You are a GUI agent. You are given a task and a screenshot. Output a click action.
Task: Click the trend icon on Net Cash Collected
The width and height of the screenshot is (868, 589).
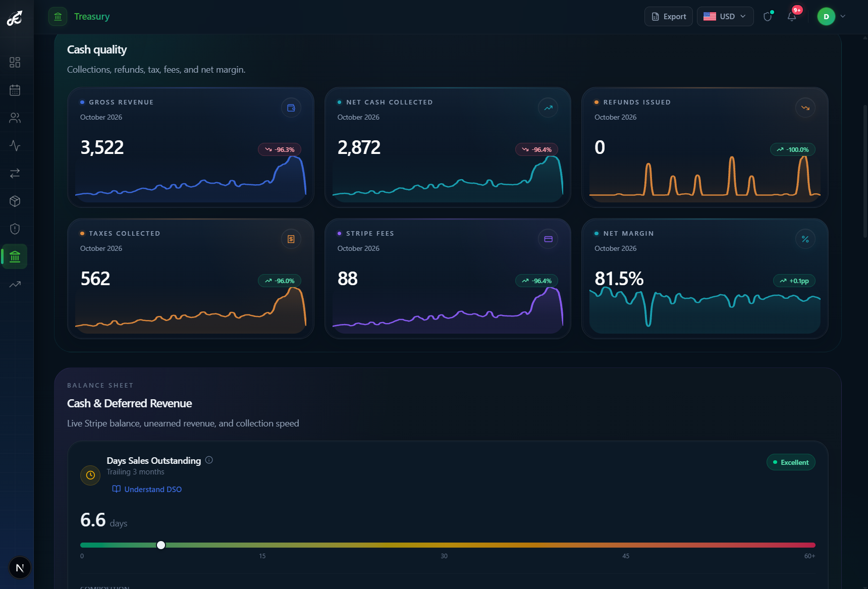[548, 108]
